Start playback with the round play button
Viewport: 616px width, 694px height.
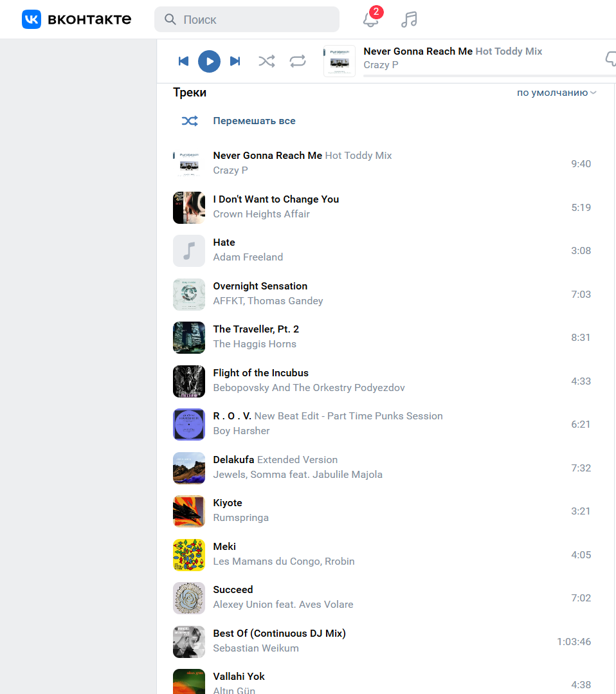[x=210, y=61]
